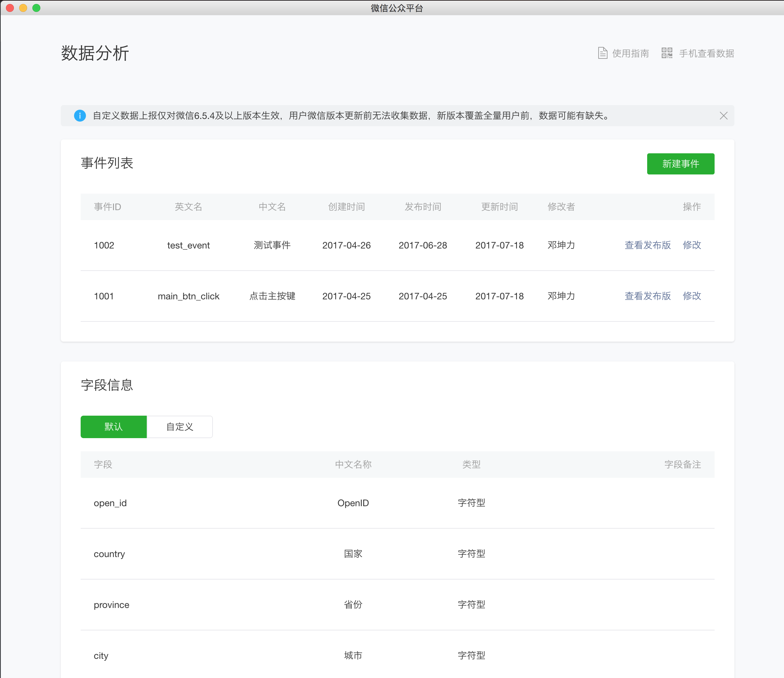Image resolution: width=784 pixels, height=678 pixels.
Task: Click the yellow minimize window button
Action: (23, 8)
